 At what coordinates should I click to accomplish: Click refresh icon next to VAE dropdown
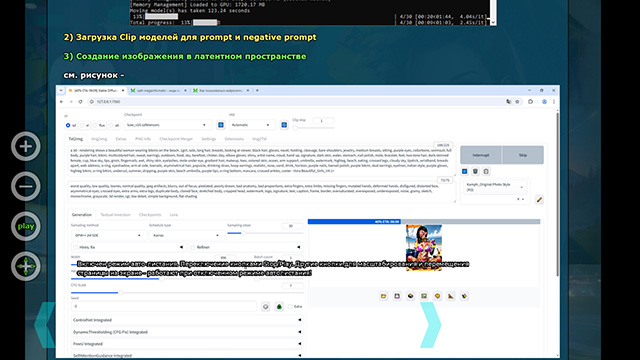click(284, 125)
